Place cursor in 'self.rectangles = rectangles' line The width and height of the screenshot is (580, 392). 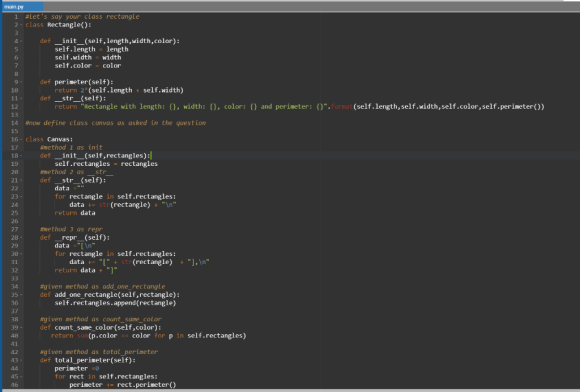point(106,164)
